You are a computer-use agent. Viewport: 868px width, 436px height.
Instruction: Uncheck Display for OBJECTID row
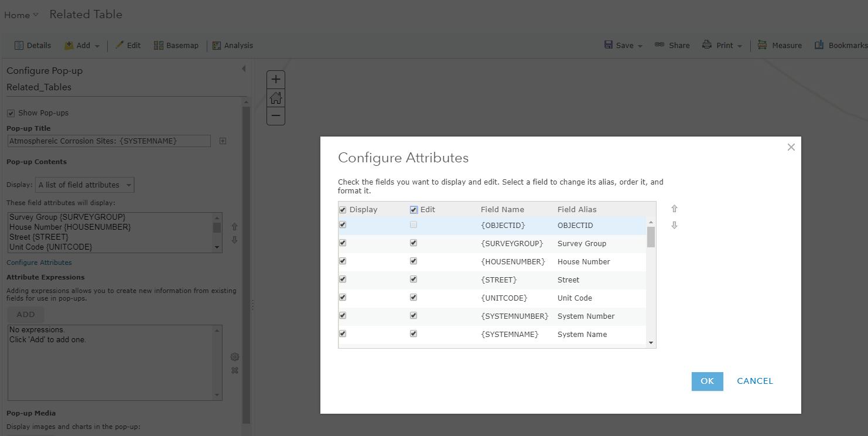(343, 224)
